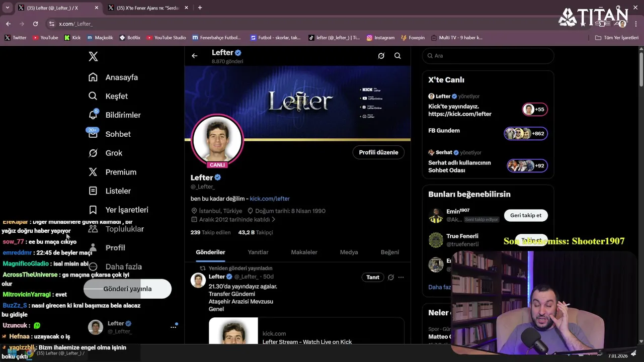Click the site info icon in address bar
The width and height of the screenshot is (644, 362).
(x=51, y=24)
